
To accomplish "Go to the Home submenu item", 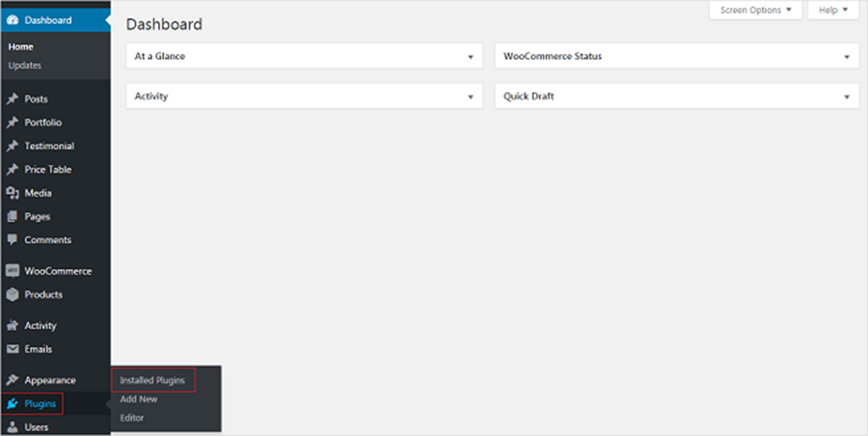I will click(20, 47).
